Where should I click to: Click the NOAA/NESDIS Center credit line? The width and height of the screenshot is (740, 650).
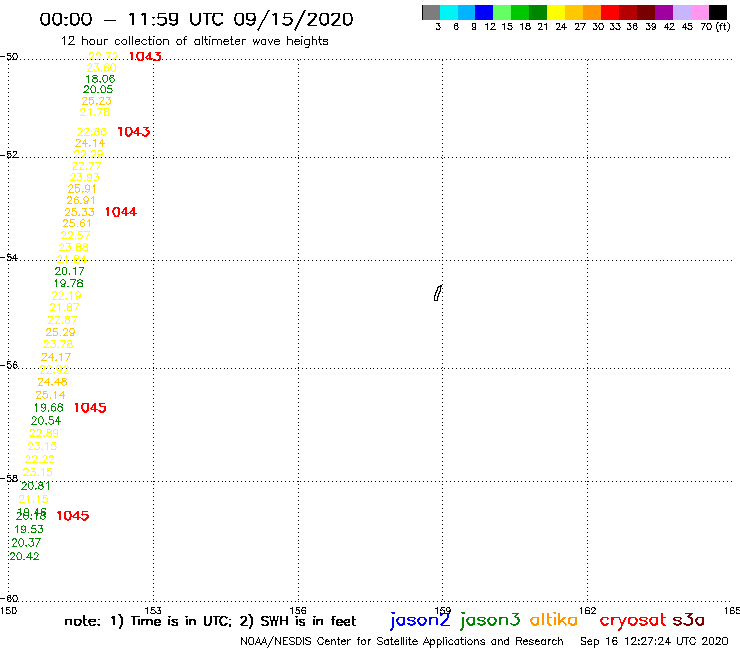pos(402,641)
